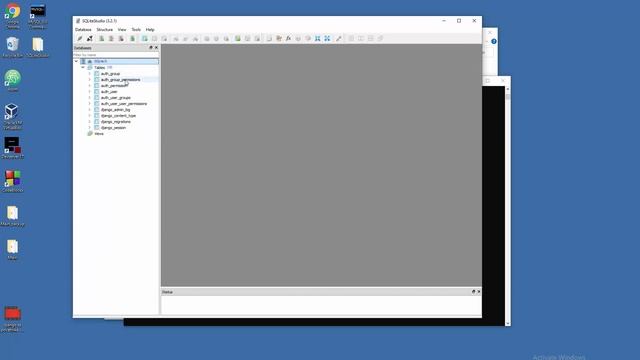
Task: Click the Filter by name field
Action: tap(116, 55)
